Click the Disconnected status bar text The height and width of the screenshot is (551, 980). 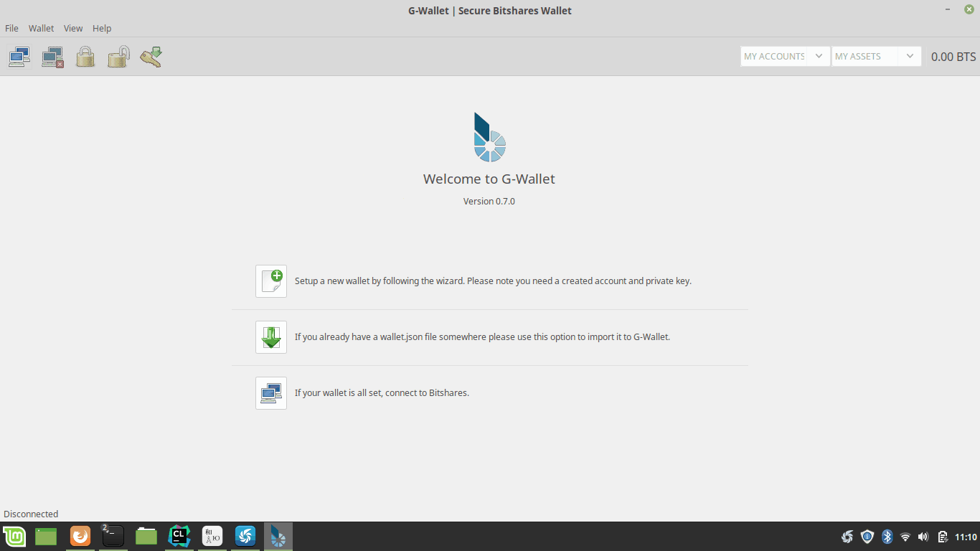(x=31, y=514)
